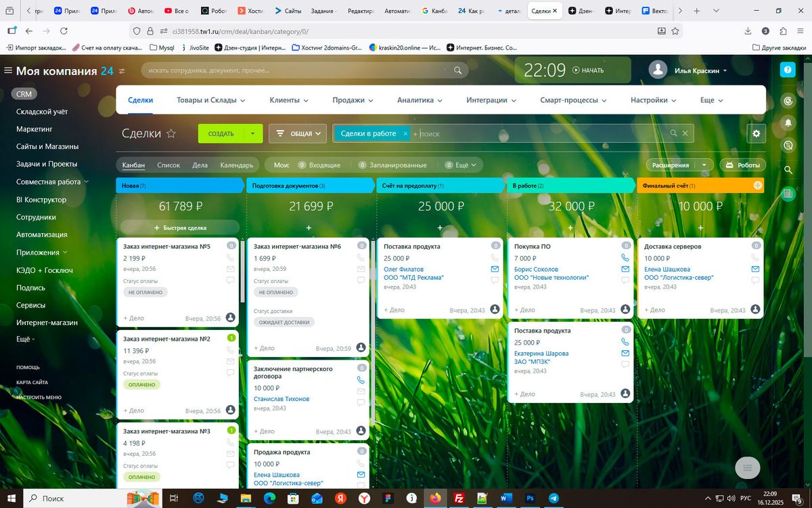The height and width of the screenshot is (508, 812).
Task: Clear the search field with X icon
Action: coord(685,133)
